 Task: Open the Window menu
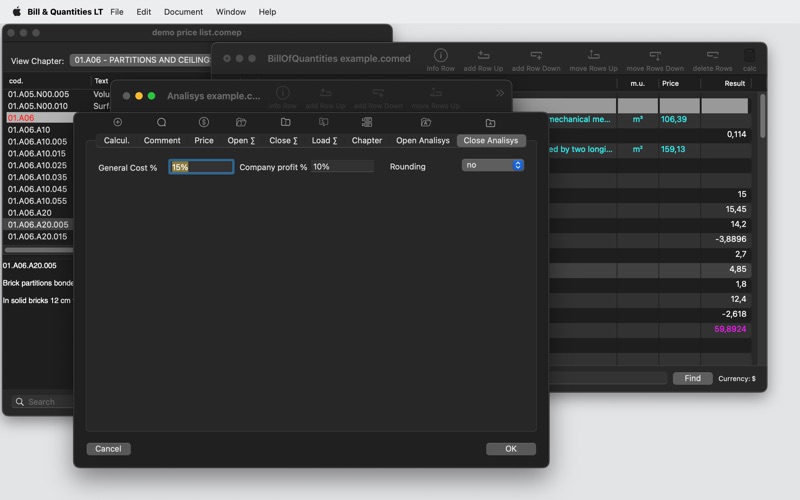pyautogui.click(x=231, y=12)
